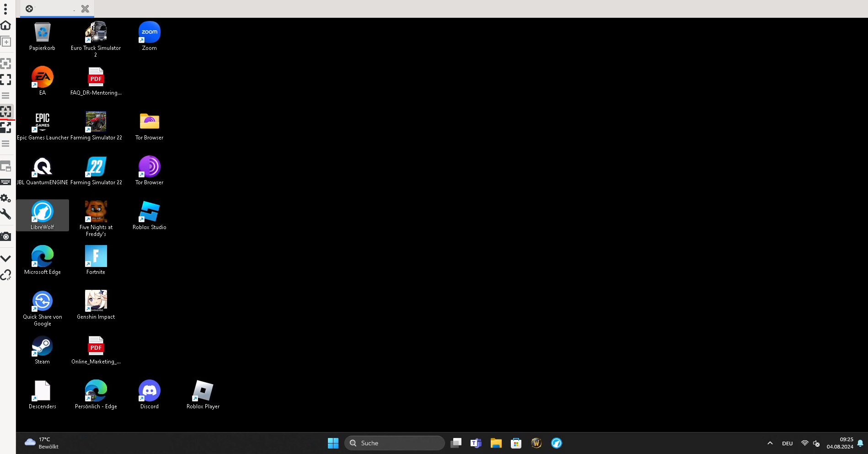The height and width of the screenshot is (454, 868).
Task: Open the keyboard icon in the sidebar
Action: tap(6, 182)
